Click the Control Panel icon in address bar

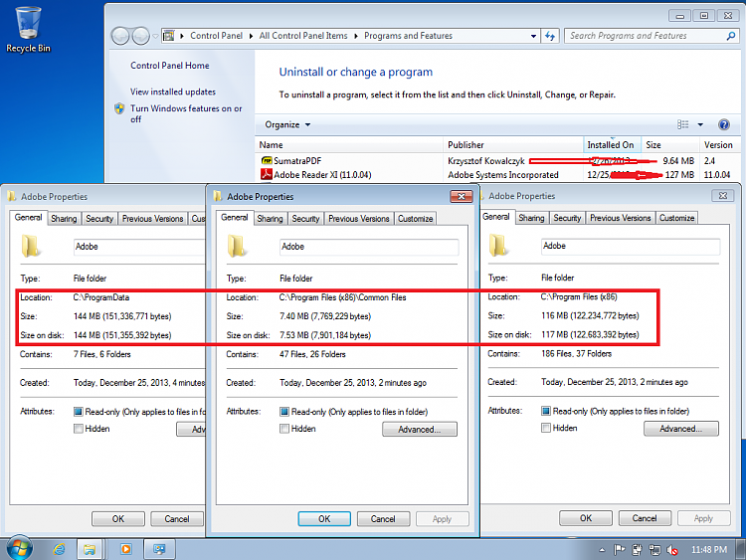[x=169, y=36]
